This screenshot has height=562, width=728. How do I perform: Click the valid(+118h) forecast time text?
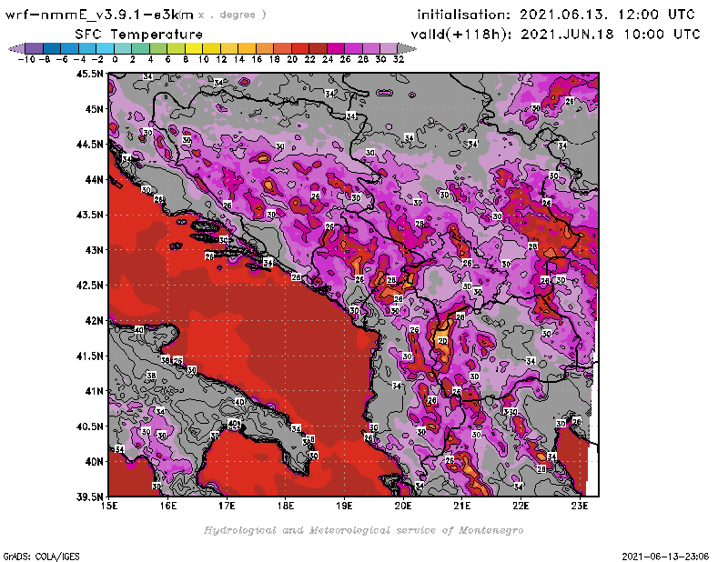[559, 34]
